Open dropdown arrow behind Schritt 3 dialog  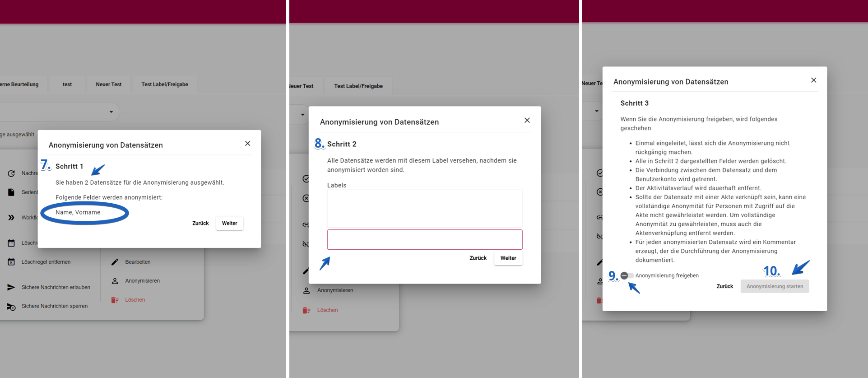597,111
